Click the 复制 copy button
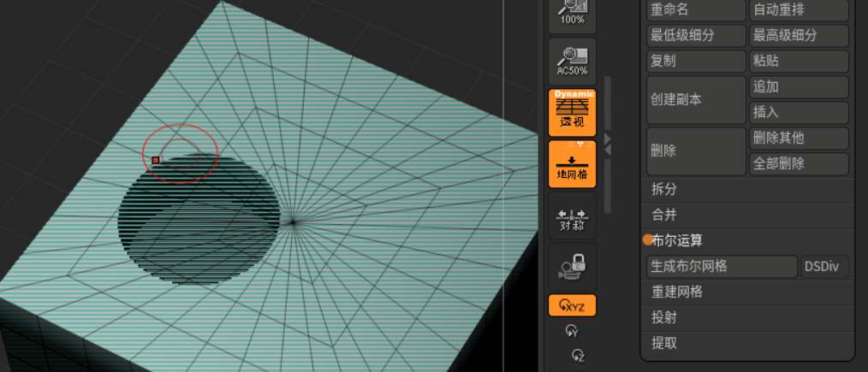This screenshot has width=868, height=372. tap(697, 62)
